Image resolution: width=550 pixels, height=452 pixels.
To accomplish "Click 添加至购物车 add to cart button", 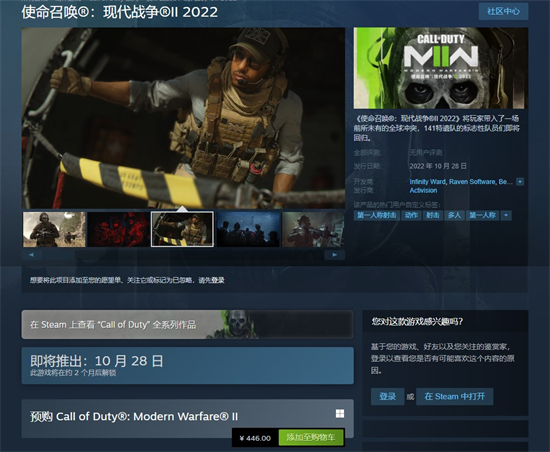I will coord(311,437).
